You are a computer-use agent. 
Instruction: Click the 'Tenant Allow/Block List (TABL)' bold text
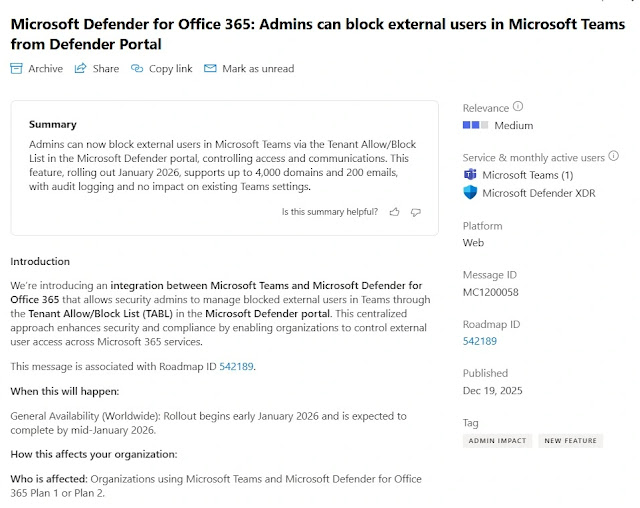pos(100,314)
